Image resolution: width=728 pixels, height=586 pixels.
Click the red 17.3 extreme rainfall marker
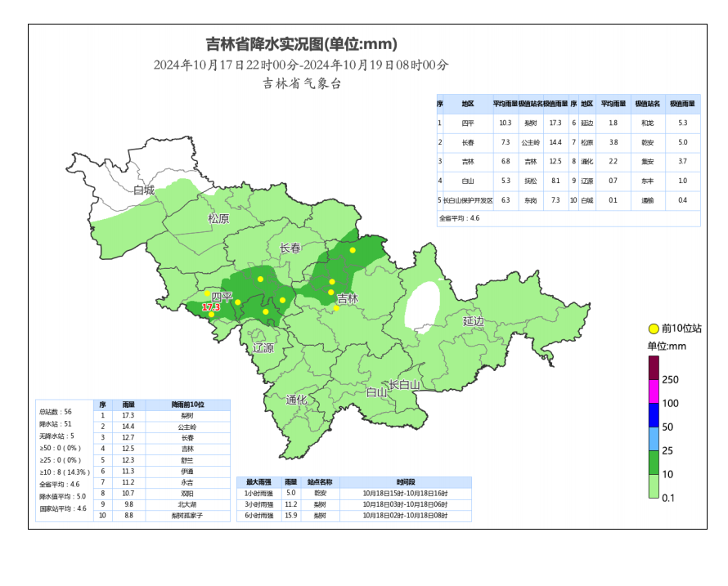coord(210,307)
